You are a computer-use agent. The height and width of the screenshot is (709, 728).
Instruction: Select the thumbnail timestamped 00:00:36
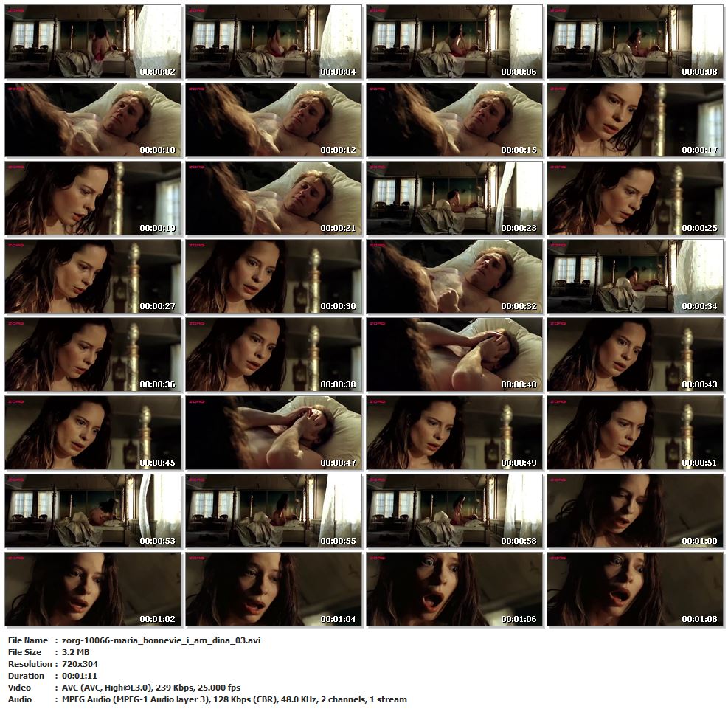pos(94,355)
